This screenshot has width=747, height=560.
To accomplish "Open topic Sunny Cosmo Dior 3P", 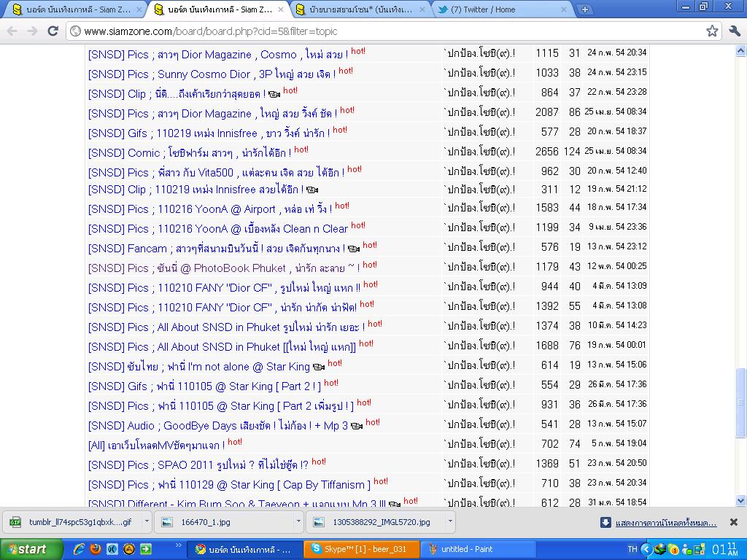I will point(212,74).
